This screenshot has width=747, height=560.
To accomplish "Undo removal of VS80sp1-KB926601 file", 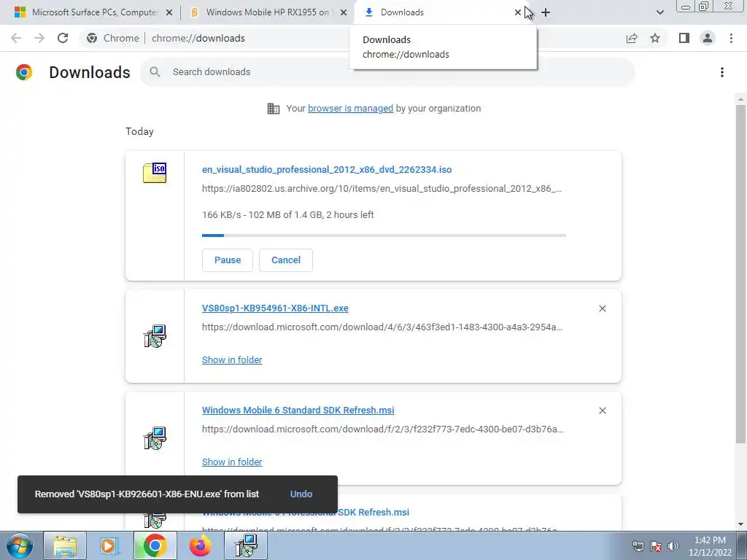I will pos(301,494).
